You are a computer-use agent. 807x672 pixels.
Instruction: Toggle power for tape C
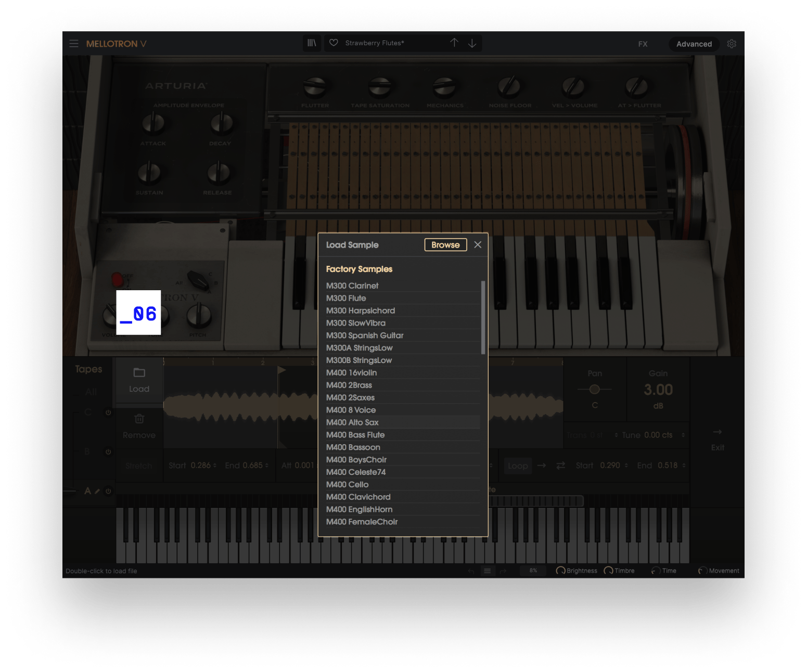(x=108, y=412)
